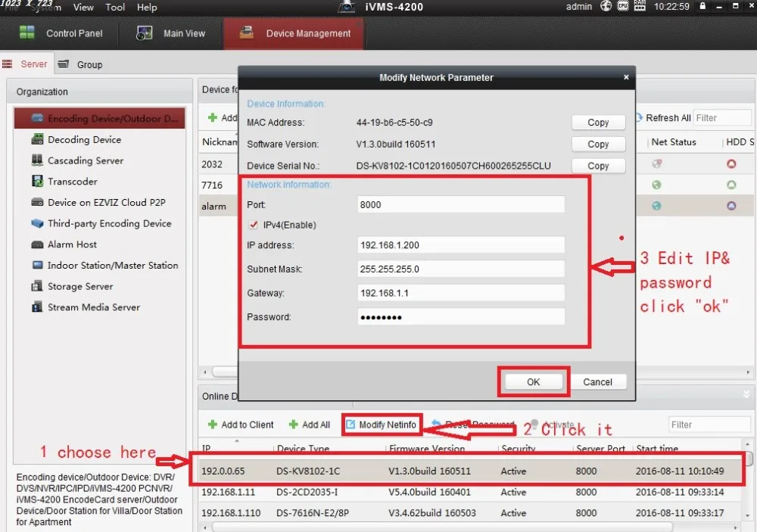
Task: Click the Filter box in Online Device panel
Action: click(709, 425)
